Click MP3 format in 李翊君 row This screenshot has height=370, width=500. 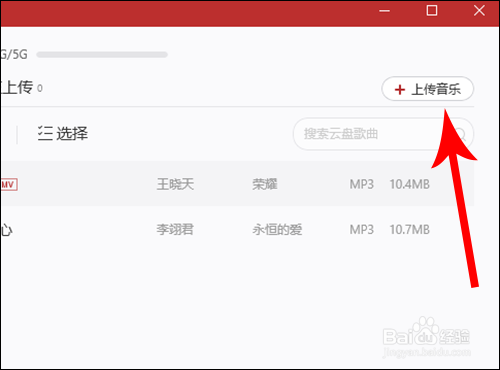coord(362,229)
